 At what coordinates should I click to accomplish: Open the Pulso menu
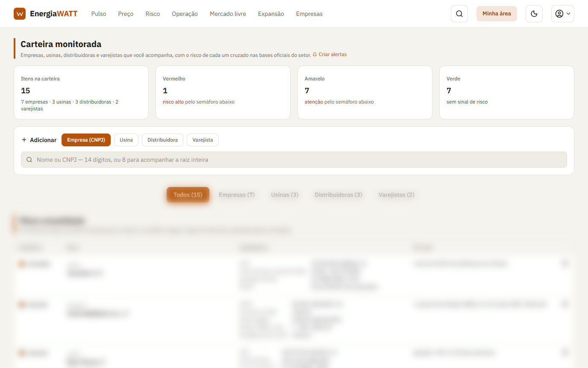(99, 14)
